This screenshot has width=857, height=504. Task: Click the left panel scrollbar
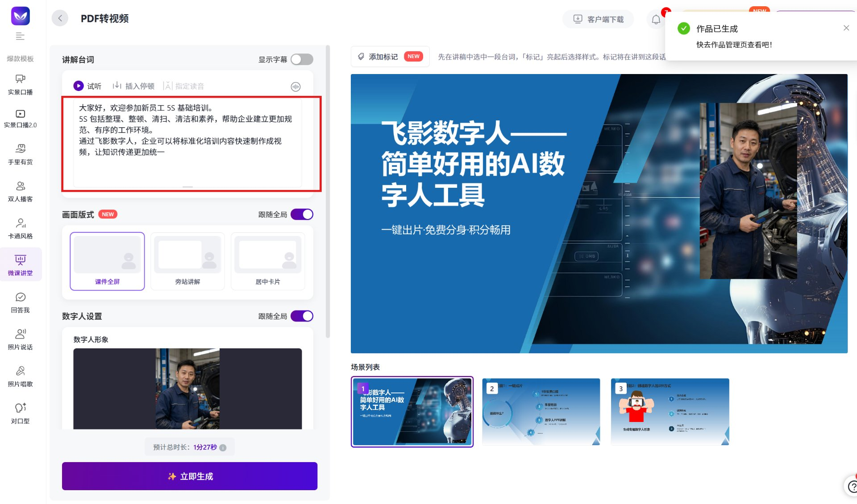328,192
